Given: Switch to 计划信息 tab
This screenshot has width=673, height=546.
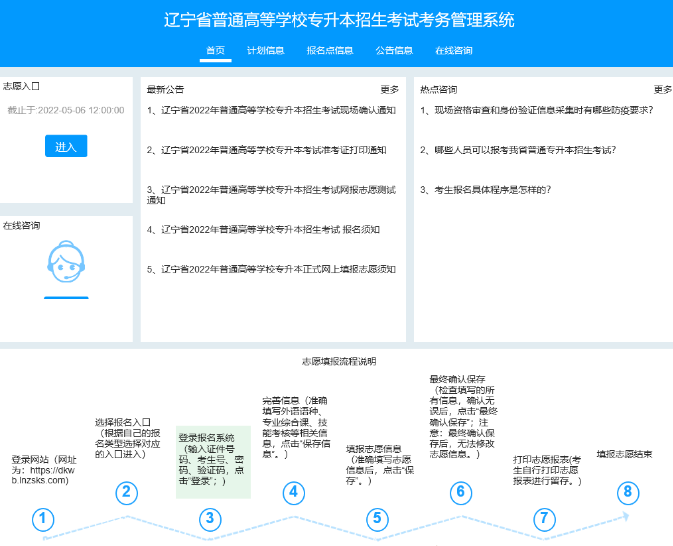Looking at the screenshot, I should pyautogui.click(x=265, y=50).
